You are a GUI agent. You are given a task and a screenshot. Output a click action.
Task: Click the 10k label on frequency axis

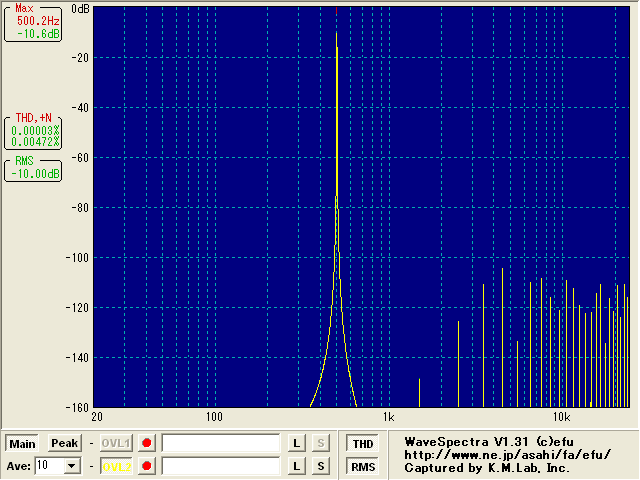[x=562, y=417]
